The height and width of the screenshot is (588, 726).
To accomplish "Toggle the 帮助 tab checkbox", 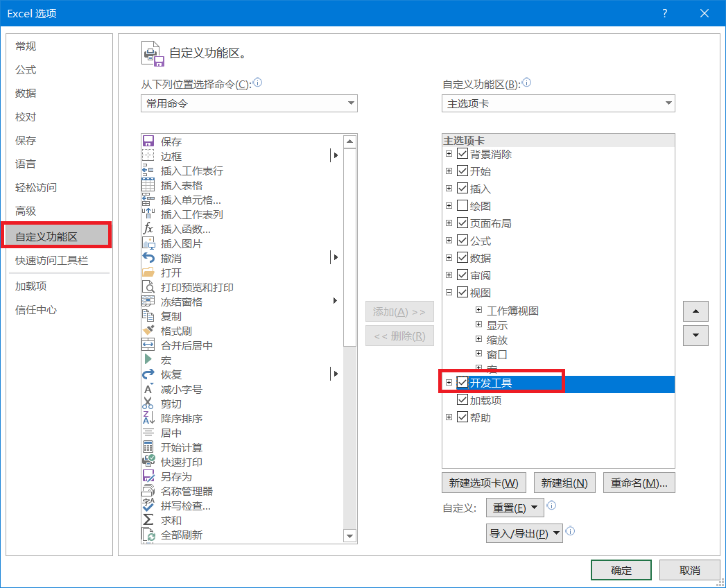I will click(x=462, y=417).
